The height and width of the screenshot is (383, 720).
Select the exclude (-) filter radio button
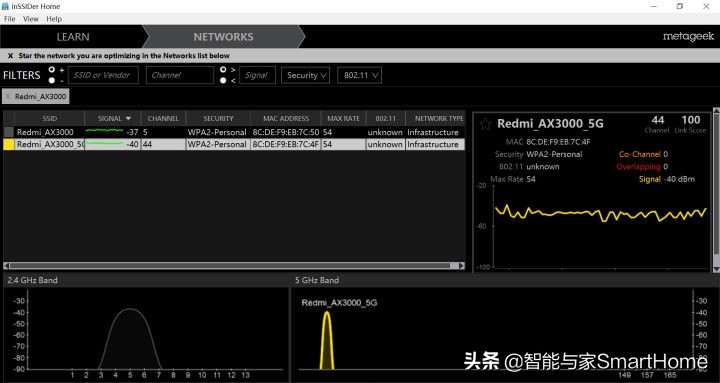(51, 80)
